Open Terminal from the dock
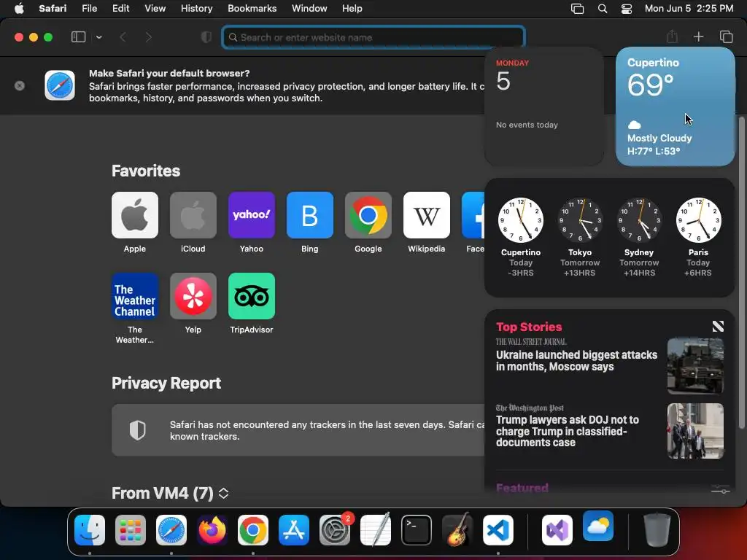747x560 pixels. pos(417,530)
